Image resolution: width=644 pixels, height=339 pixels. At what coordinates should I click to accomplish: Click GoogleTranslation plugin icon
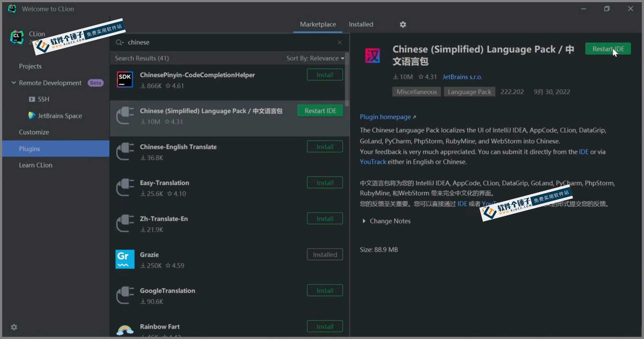tap(125, 295)
